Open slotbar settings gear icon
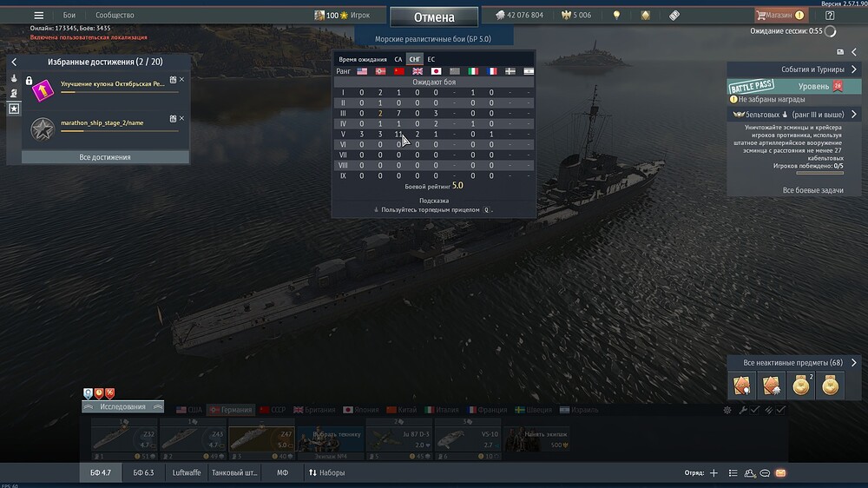 (727, 410)
